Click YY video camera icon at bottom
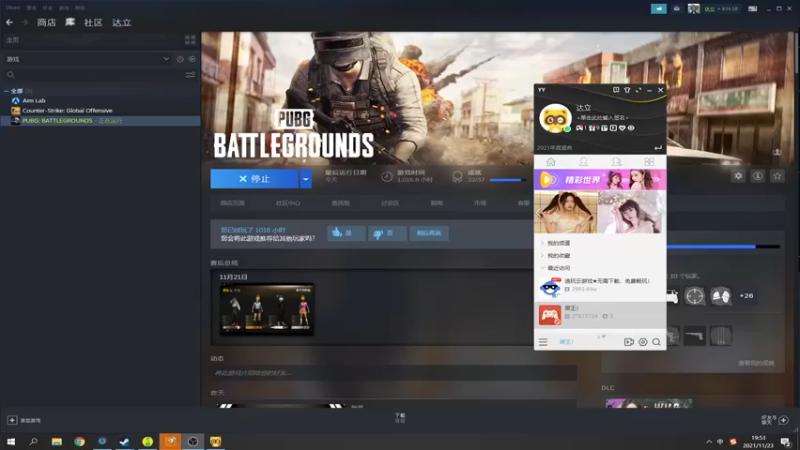The height and width of the screenshot is (450, 800). click(629, 342)
